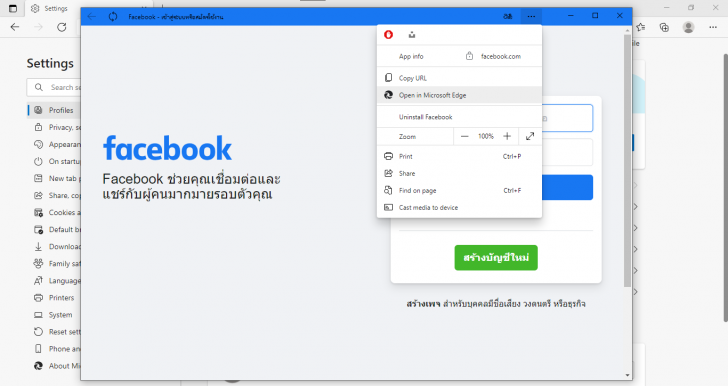Click the Facebook email input field
The height and width of the screenshot is (386, 728).
(x=567, y=118)
